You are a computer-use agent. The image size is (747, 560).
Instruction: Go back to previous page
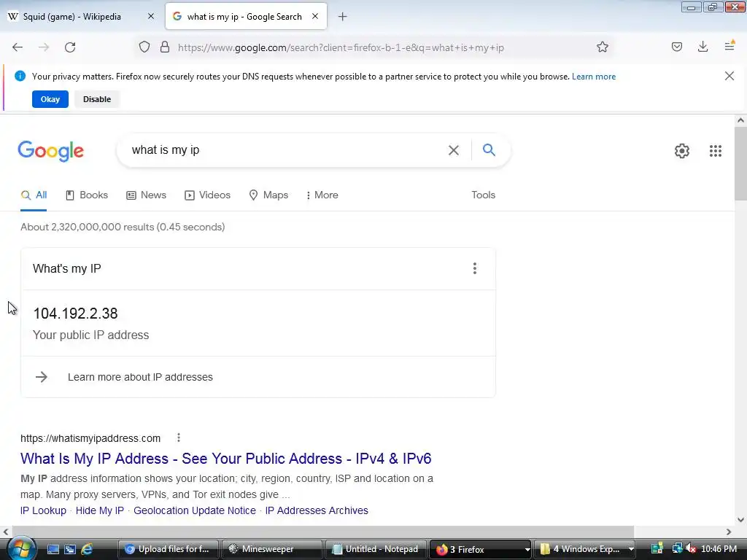pos(18,47)
